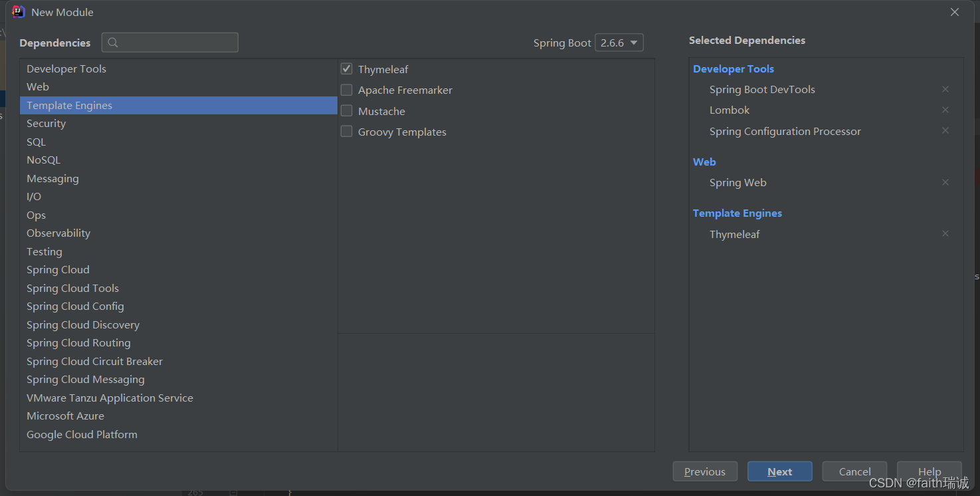Select the SQL category

(x=179, y=142)
